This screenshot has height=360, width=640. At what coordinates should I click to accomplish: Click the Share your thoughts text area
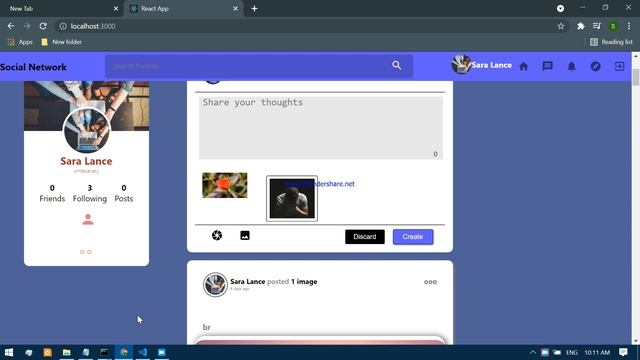click(321, 127)
